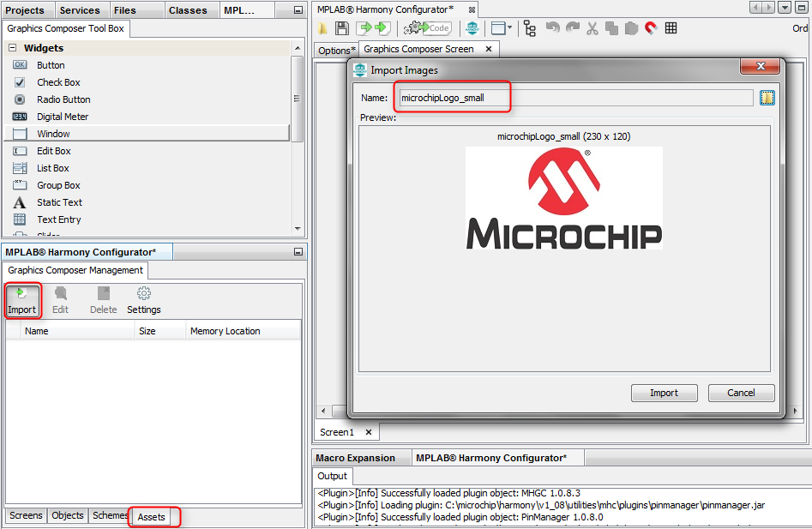Open the Macro Expansion tab
Screen dimensions: 812x529
pos(355,458)
